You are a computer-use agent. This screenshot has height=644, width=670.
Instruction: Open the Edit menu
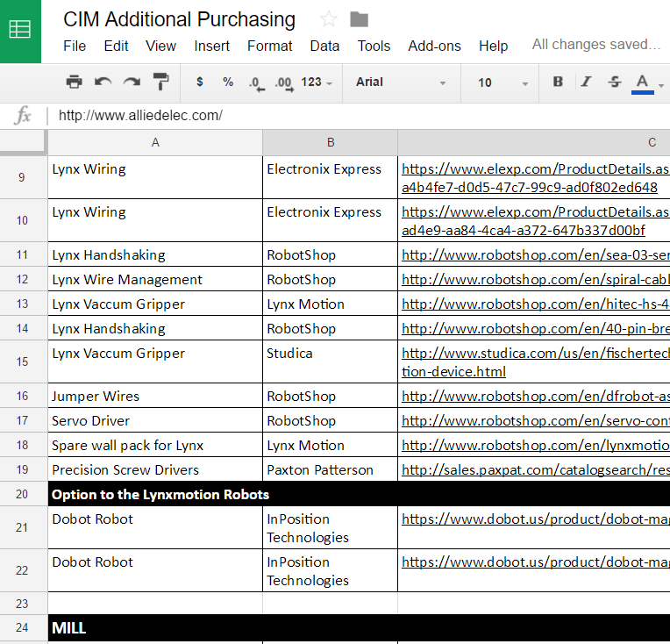coord(116,46)
